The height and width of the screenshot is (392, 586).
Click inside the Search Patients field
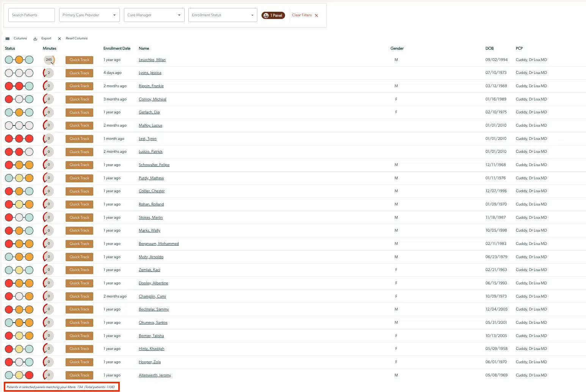tap(31, 15)
